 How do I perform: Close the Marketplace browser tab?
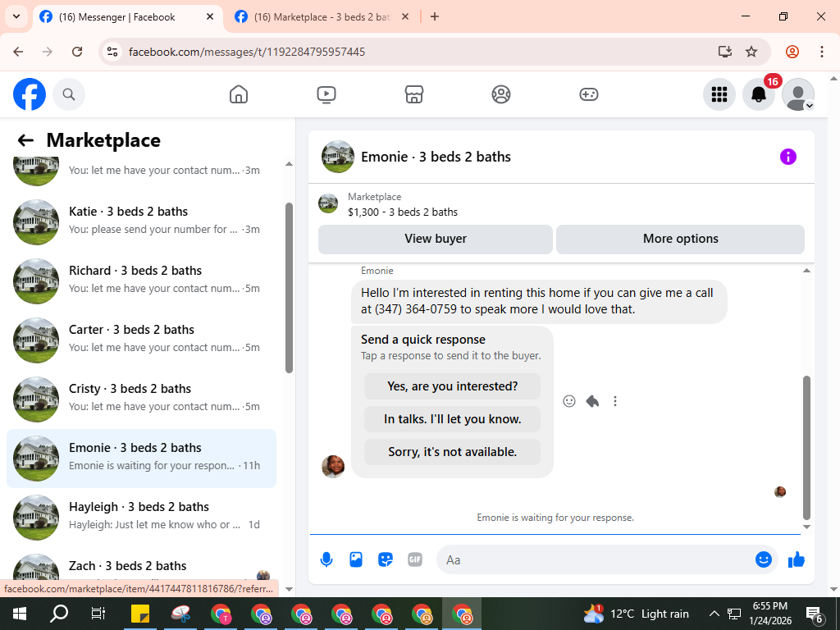click(405, 17)
